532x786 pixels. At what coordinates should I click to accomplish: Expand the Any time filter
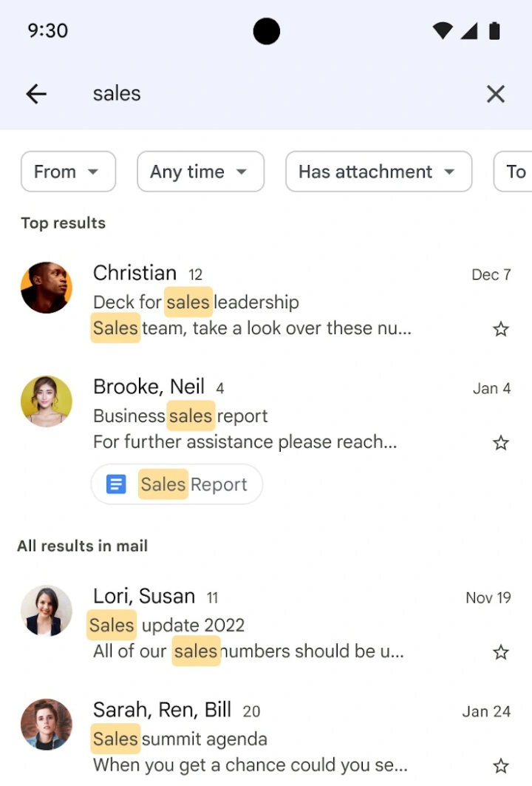200,172
